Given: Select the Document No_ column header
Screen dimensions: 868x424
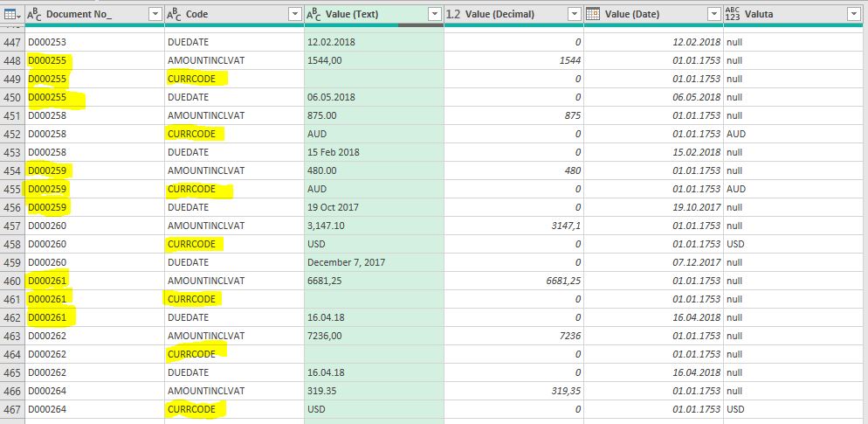Looking at the screenshot, I should point(95,14).
